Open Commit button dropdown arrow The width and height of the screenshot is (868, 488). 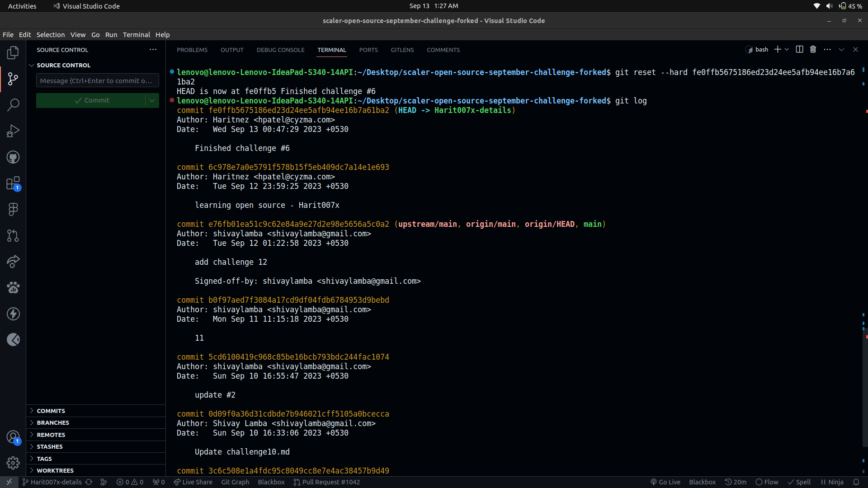coord(152,100)
